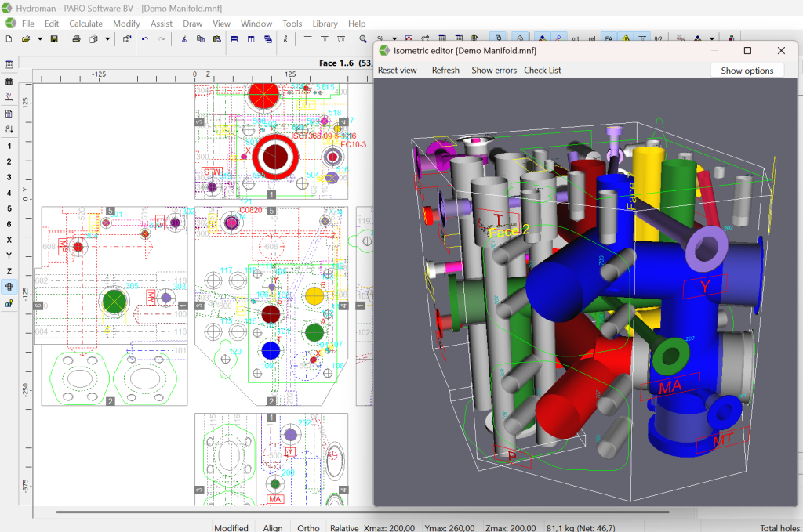Click Refresh in Isometric editor
The width and height of the screenshot is (803, 532).
click(445, 70)
